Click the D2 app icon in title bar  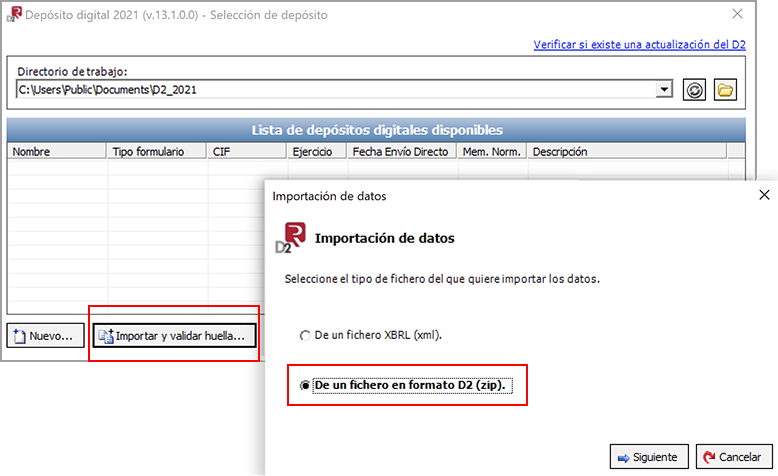14,14
